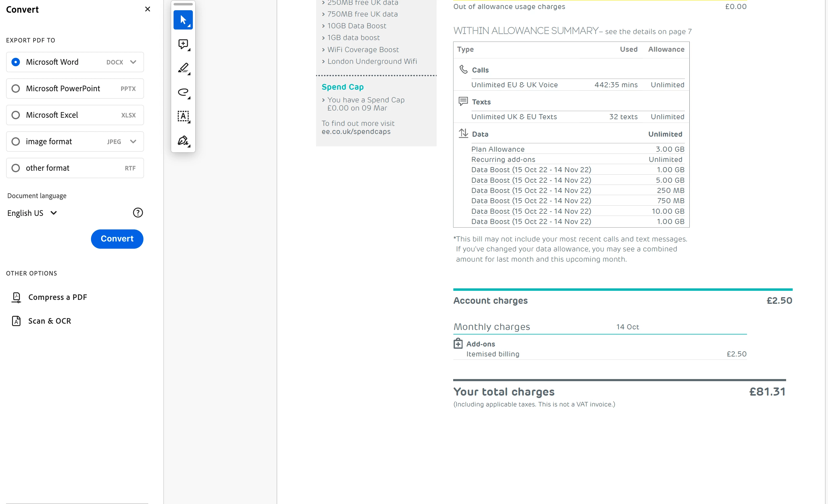Choose the other format RTF option
This screenshot has width=828, height=504.
click(x=15, y=168)
